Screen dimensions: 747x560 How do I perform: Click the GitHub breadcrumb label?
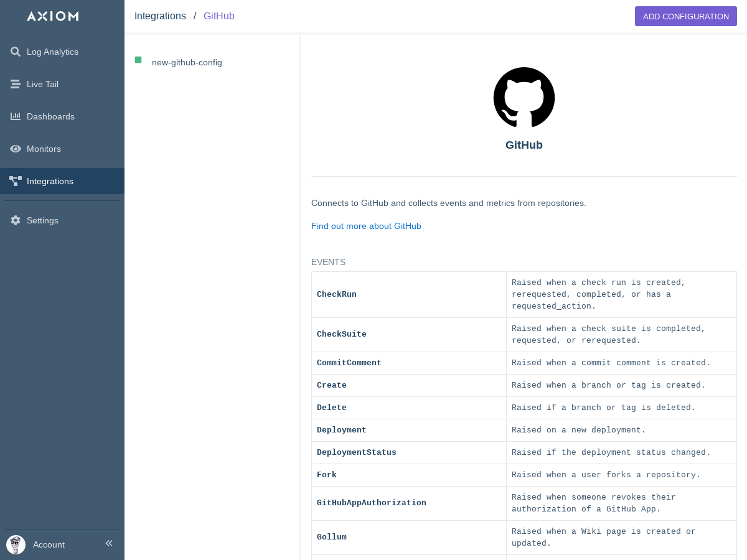pyautogui.click(x=219, y=16)
